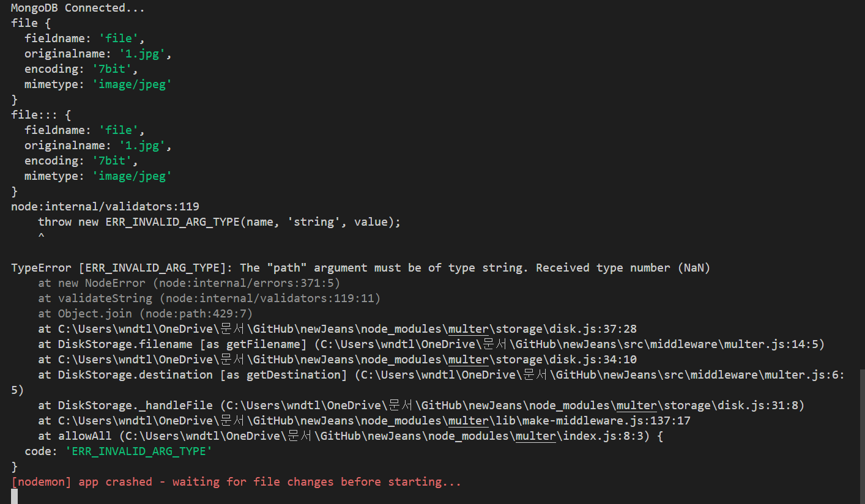The image size is (865, 504).
Task: Click the red nodemon app crashed message
Action: point(236,482)
